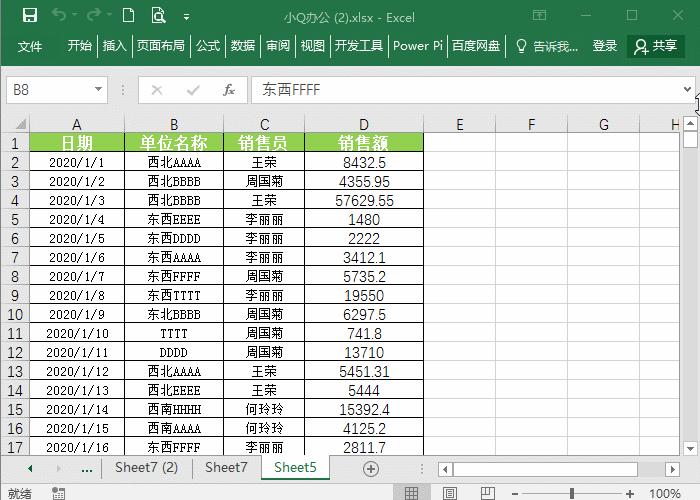Click the 告诉我 lightbulb search box
The image size is (700, 500).
547,46
